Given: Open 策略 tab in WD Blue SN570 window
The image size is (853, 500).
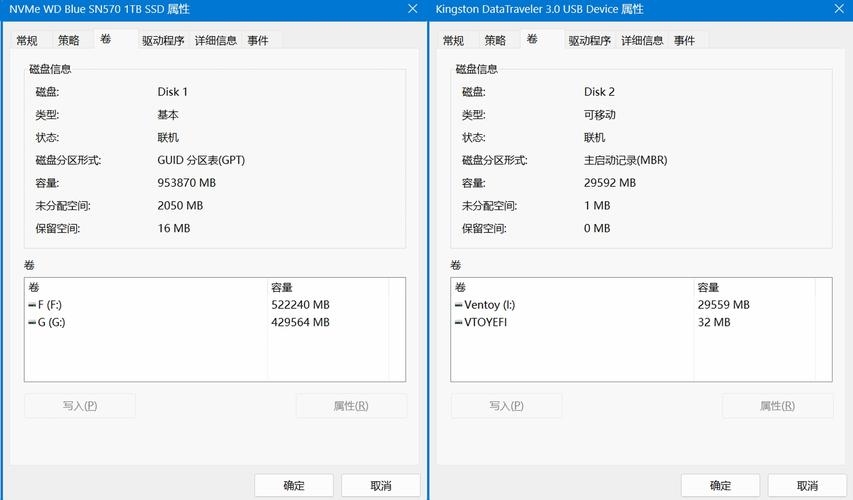Looking at the screenshot, I should [69, 40].
